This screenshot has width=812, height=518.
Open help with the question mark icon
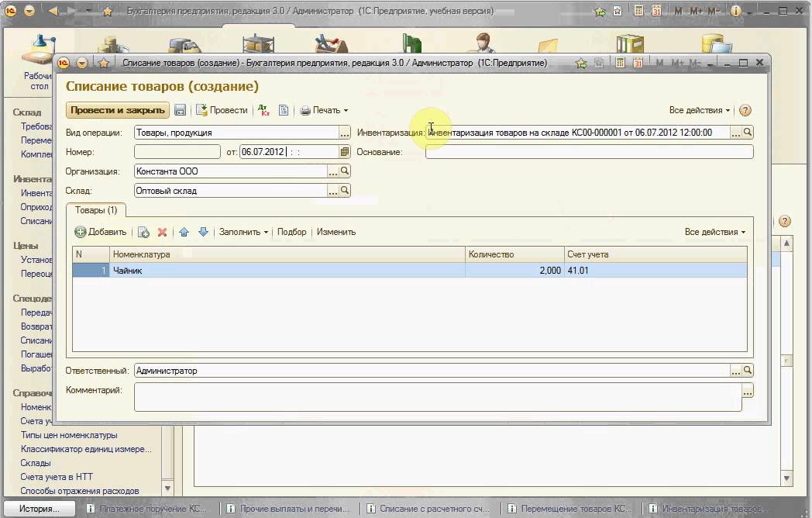pyautogui.click(x=745, y=110)
